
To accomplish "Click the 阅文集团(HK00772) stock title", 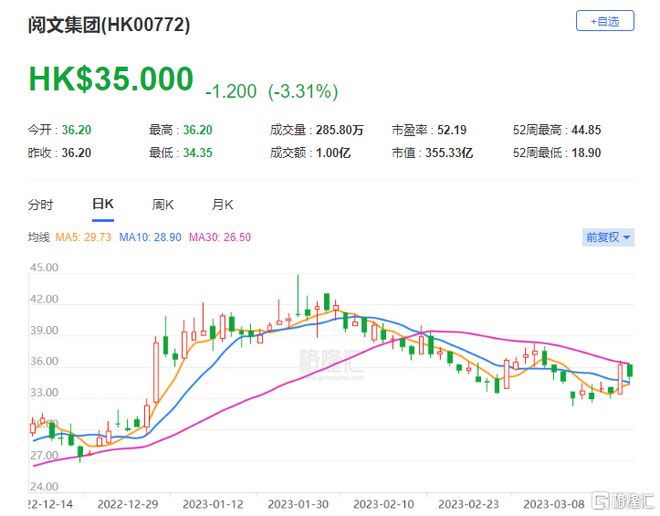I will point(109,24).
